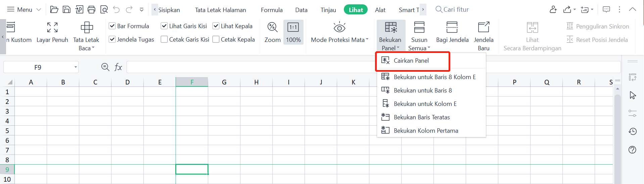Open the help question mark icon

point(632,149)
